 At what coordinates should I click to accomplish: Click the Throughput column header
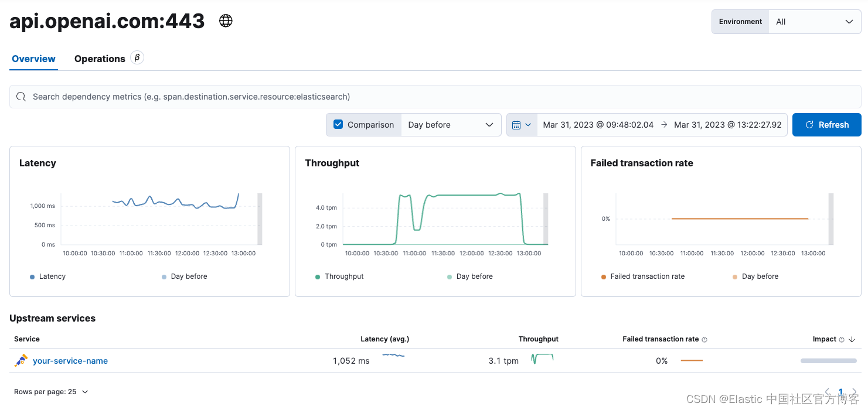(538, 339)
